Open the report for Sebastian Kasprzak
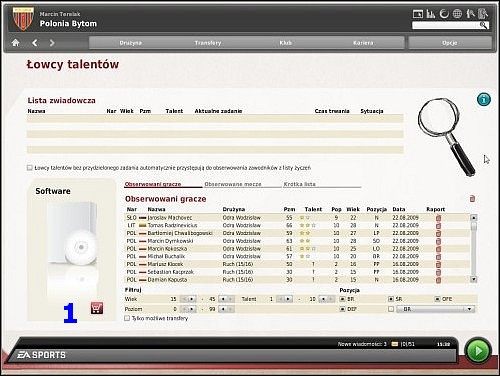Screen dimensions: 500x376 click(x=438, y=272)
